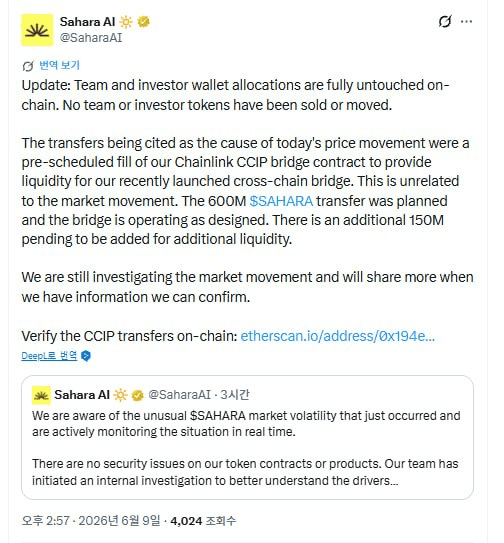This screenshot has width=504, height=543.
Task: Click the gold verified badge beside Sahara AI
Action: pos(143,22)
